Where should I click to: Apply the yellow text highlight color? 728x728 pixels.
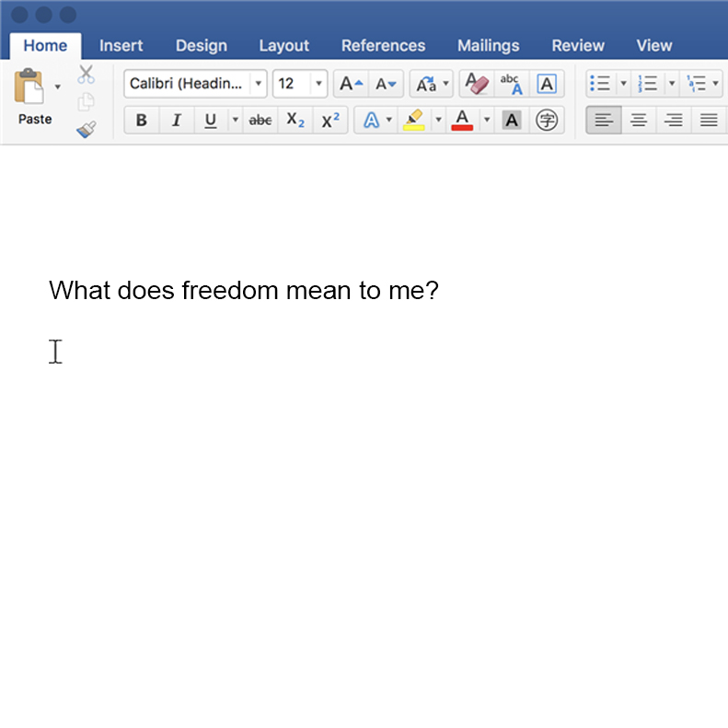(x=414, y=121)
